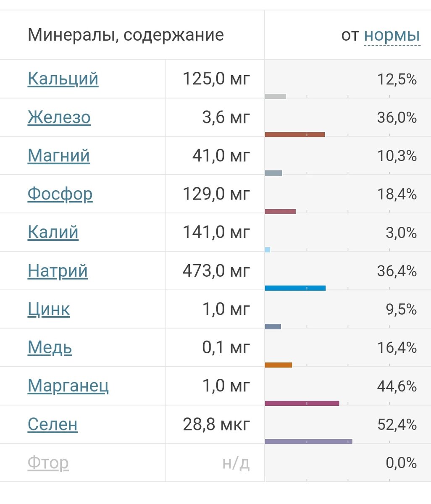Open the Железо mineral details link
The image size is (431, 504).
click(x=59, y=118)
